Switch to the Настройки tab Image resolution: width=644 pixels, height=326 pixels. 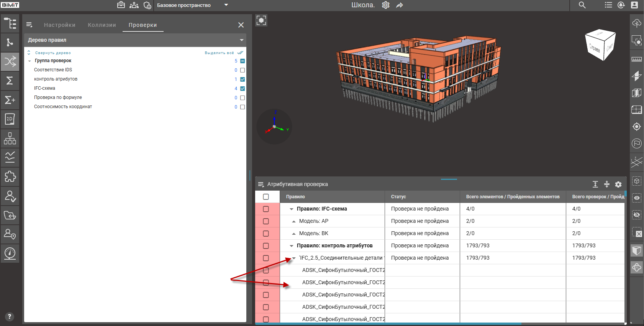tap(59, 25)
